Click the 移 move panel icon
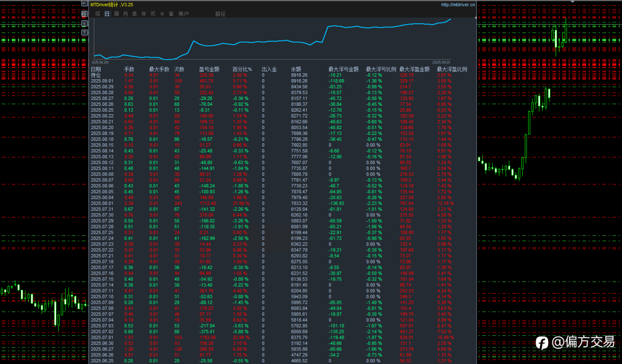Image resolution: width=622 pixels, height=364 pixels. click(x=85, y=14)
